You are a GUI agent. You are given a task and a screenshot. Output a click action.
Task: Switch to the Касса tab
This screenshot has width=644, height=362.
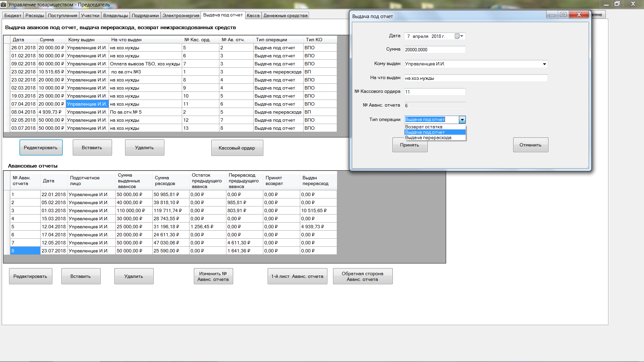click(253, 15)
